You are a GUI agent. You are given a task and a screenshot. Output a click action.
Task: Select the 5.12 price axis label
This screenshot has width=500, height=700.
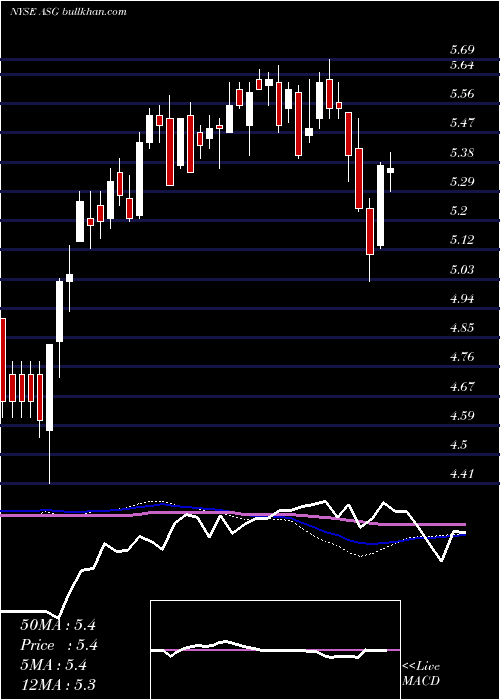tap(462, 240)
